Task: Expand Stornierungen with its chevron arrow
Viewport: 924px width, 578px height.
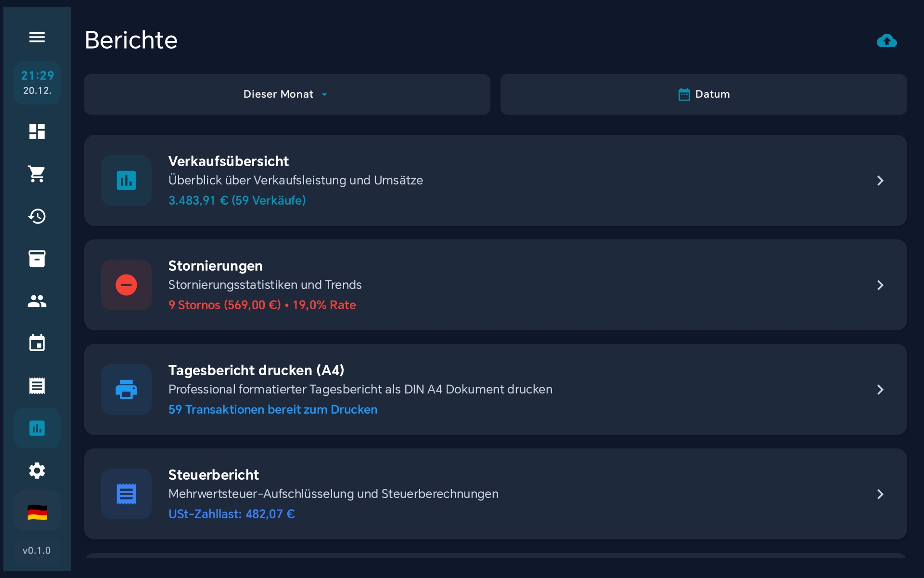Action: tap(880, 285)
